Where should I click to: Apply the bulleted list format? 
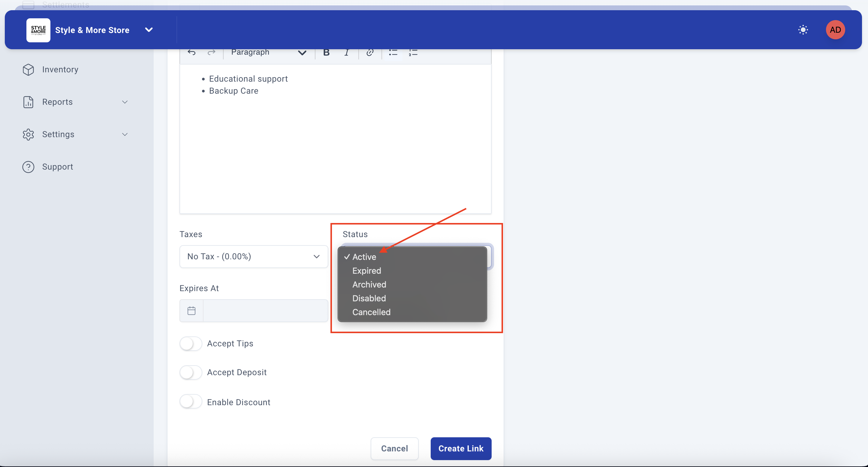393,52
